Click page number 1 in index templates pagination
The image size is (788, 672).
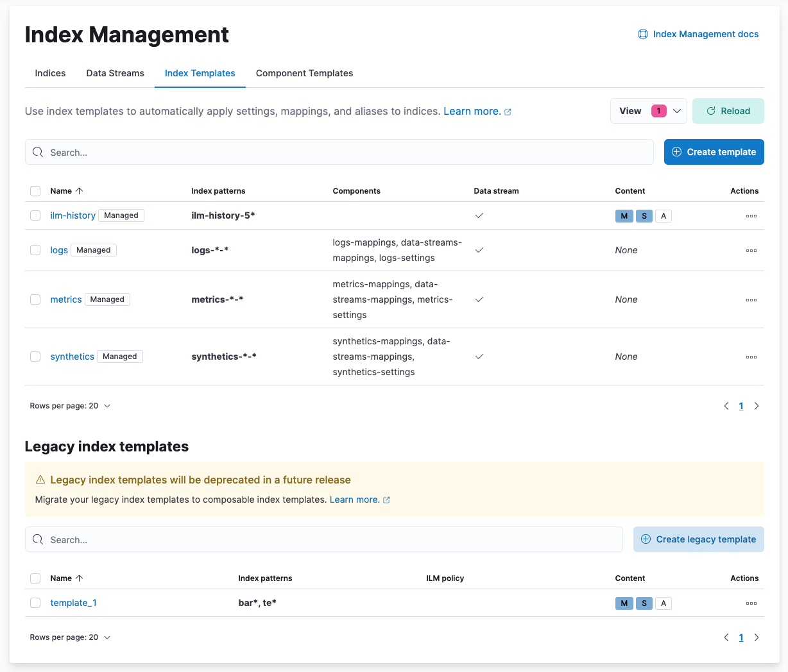point(741,406)
